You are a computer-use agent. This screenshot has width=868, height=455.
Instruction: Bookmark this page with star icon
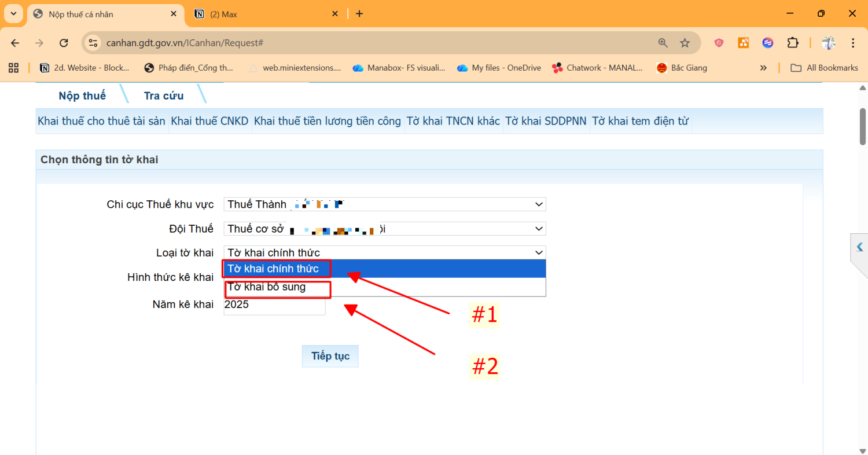coord(685,43)
